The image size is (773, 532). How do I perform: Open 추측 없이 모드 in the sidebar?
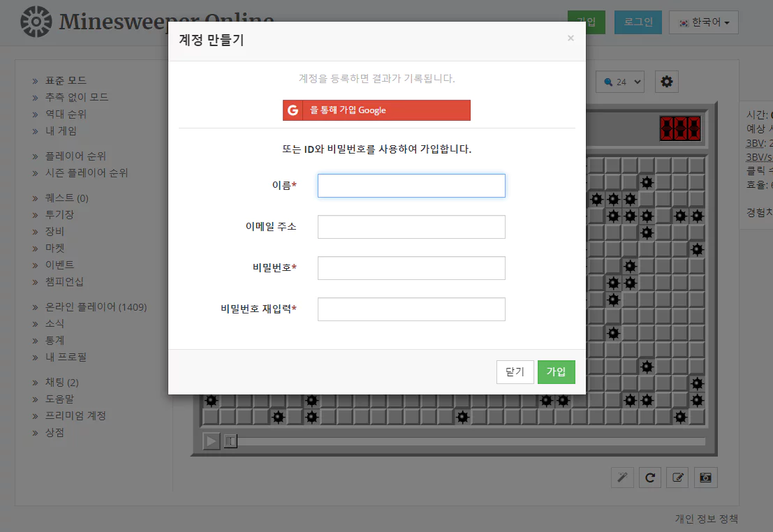tap(76, 97)
